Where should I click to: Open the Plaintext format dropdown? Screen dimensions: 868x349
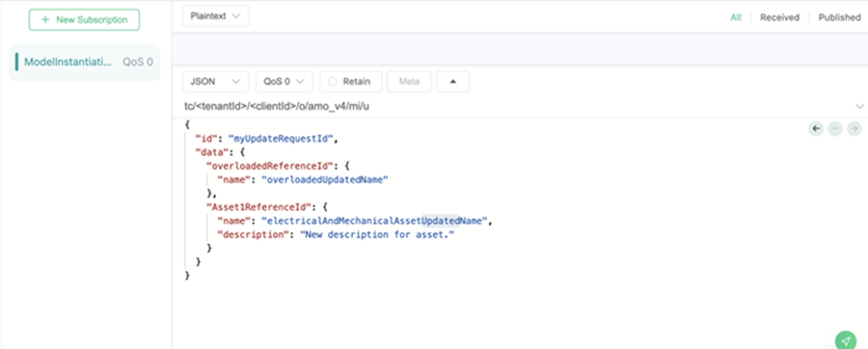click(216, 16)
